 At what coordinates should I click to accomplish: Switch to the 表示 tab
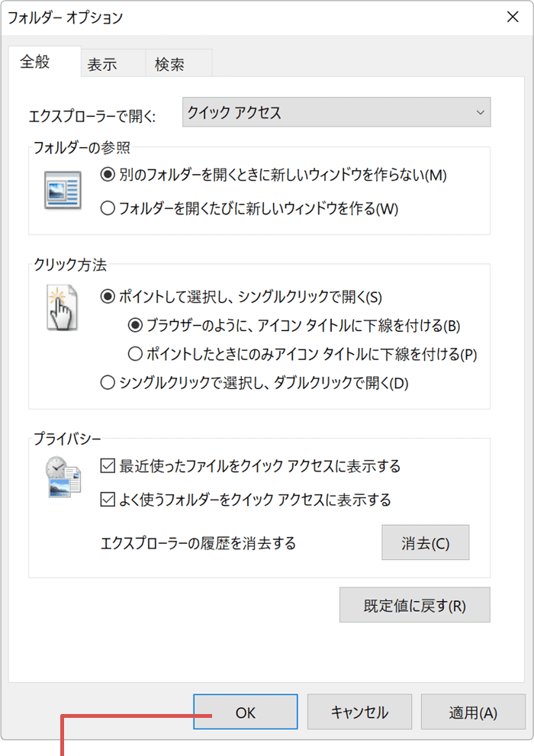113,63
